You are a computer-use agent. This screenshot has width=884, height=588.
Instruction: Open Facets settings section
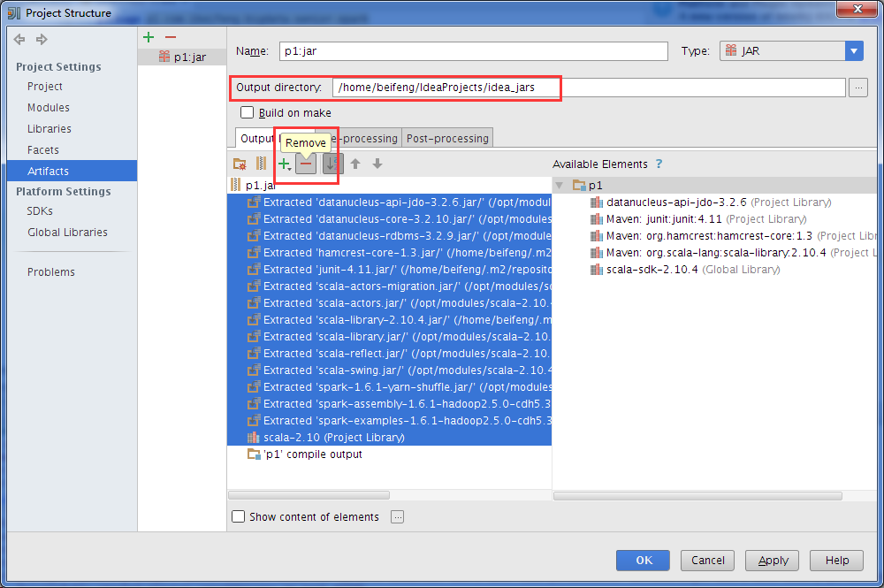(x=43, y=150)
